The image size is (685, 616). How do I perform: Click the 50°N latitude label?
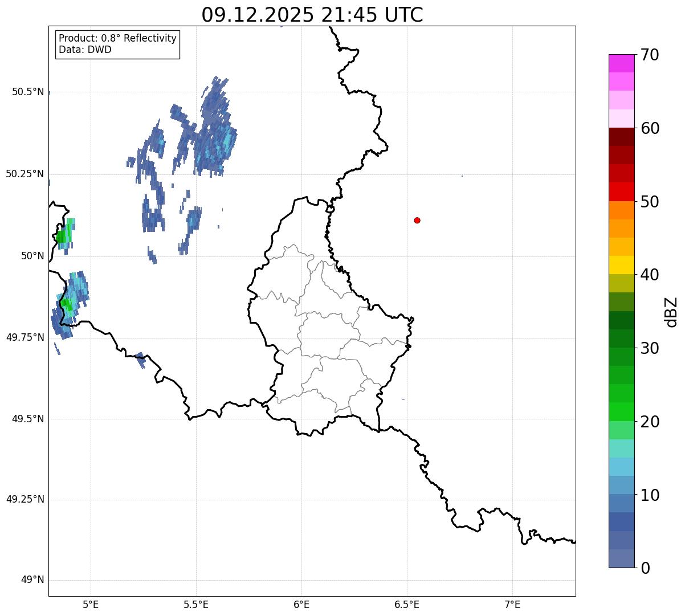pos(32,256)
